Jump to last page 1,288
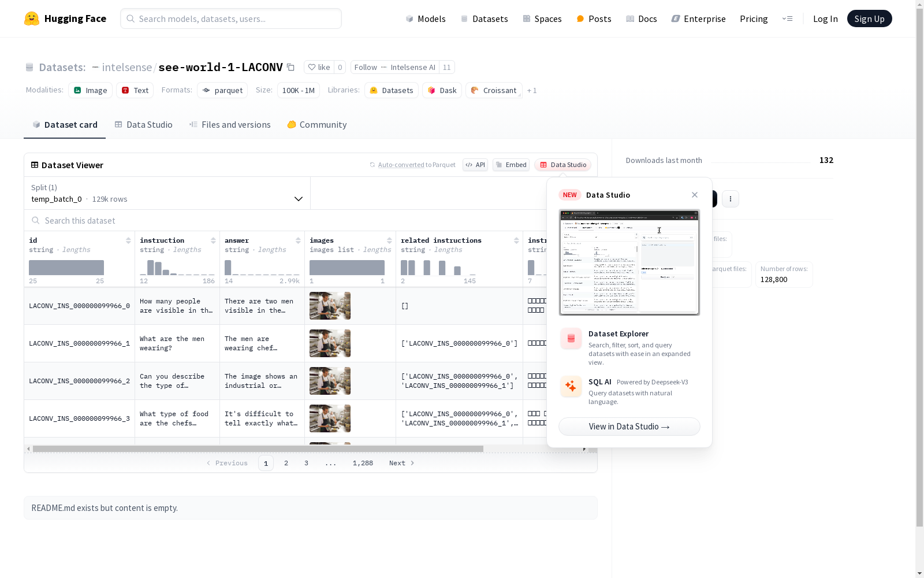This screenshot has height=578, width=924. [363, 463]
